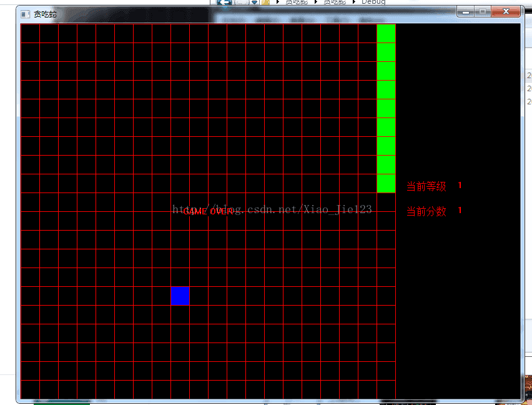Screen dimensions: 532x405
Task: Click the red GAME OVER text
Action: click(209, 211)
